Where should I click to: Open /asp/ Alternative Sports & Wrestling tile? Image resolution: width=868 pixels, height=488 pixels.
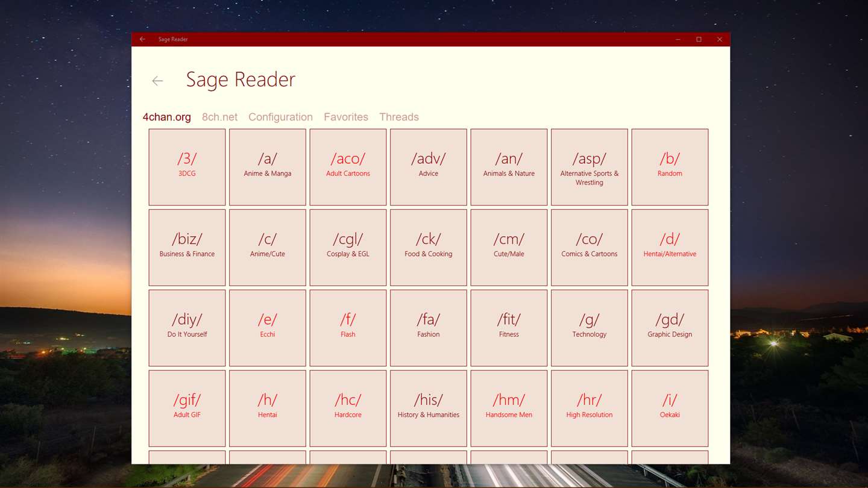pyautogui.click(x=590, y=167)
